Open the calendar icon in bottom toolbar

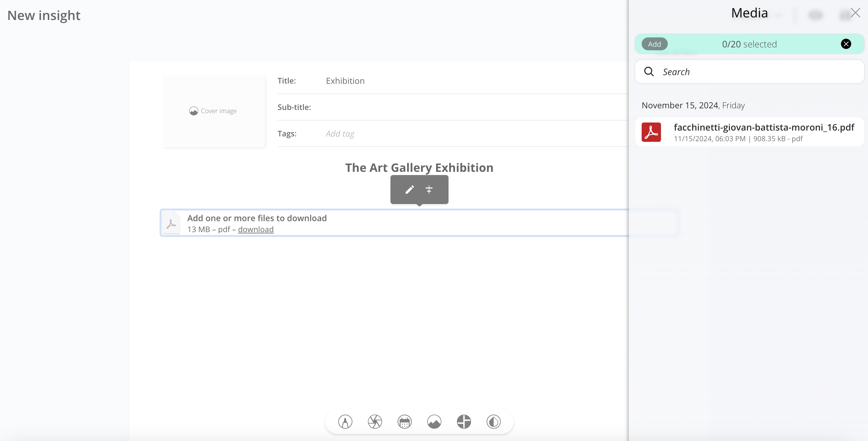pyautogui.click(x=404, y=421)
